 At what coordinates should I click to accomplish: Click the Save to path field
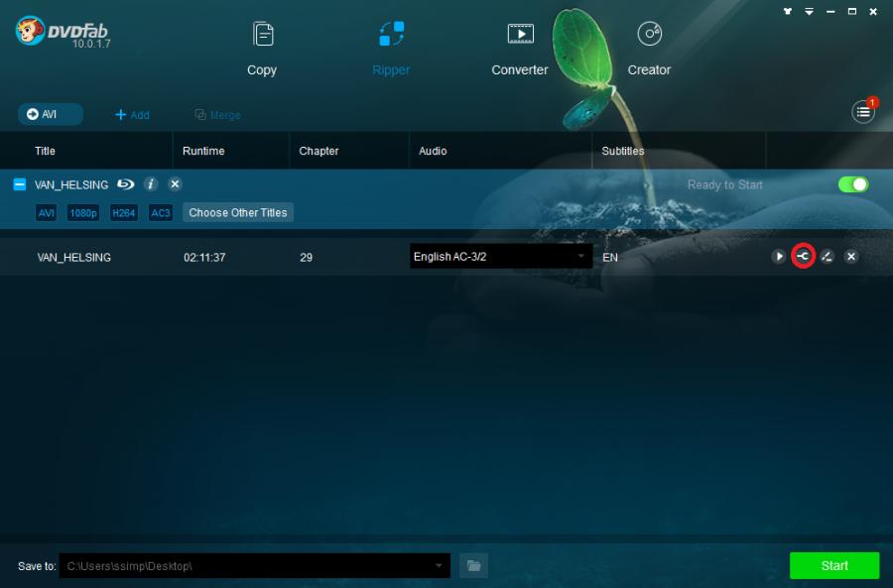click(x=255, y=566)
